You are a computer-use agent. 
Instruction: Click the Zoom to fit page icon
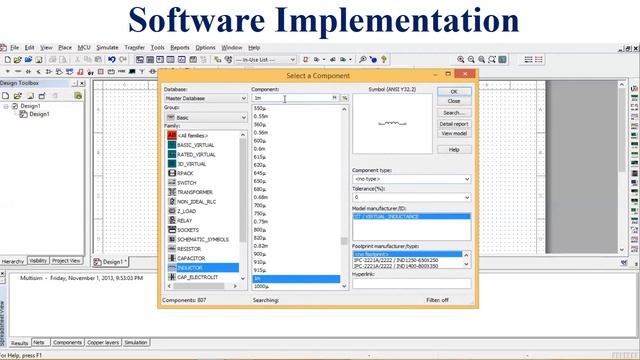pos(492,60)
